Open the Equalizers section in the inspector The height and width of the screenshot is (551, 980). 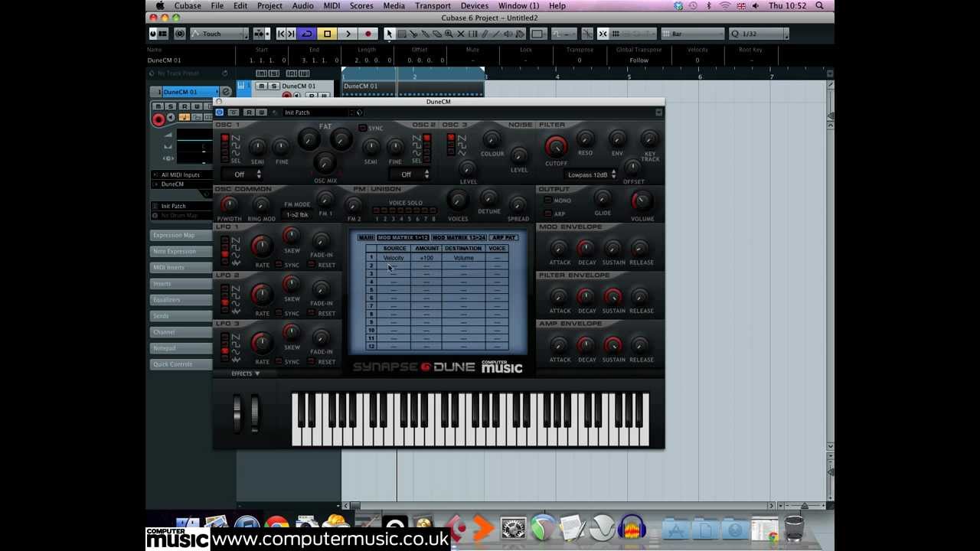pos(181,300)
